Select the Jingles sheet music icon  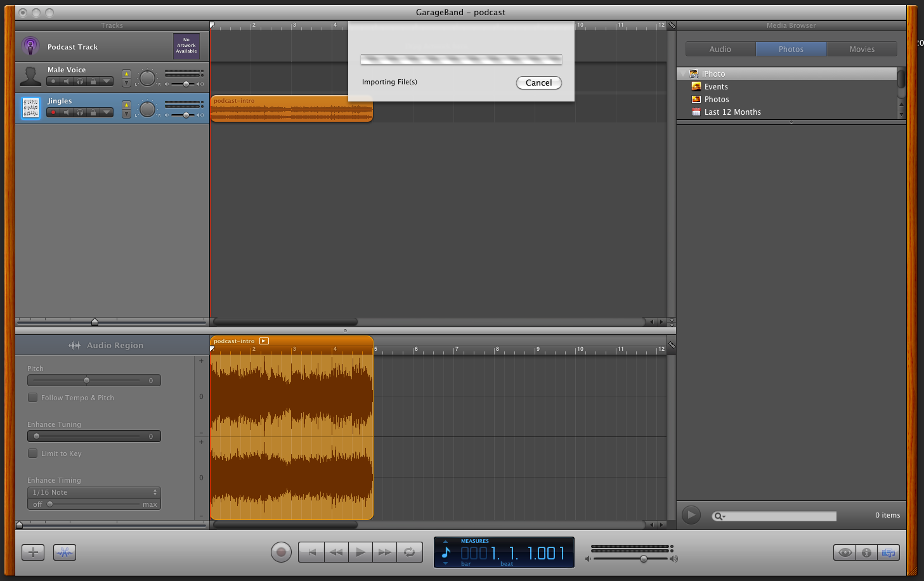(x=30, y=108)
